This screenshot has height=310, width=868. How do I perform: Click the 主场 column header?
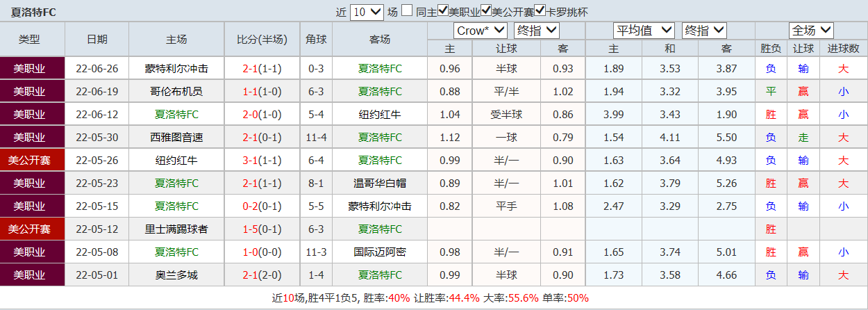pyautogui.click(x=176, y=40)
